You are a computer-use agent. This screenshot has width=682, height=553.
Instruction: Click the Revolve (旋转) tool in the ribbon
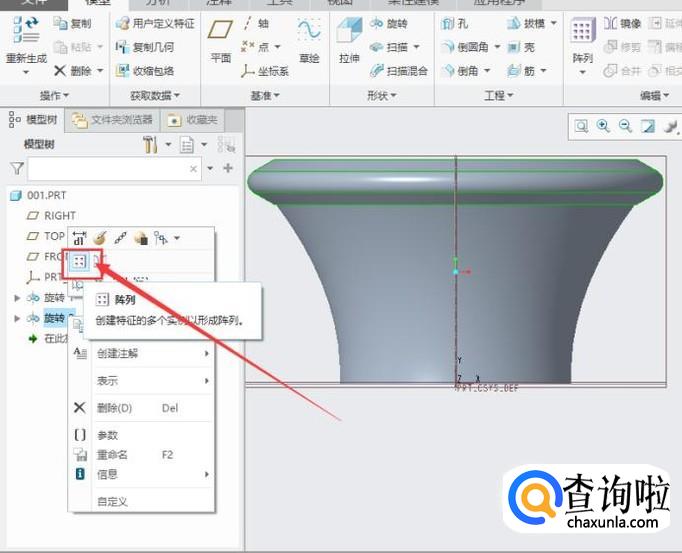click(391, 23)
